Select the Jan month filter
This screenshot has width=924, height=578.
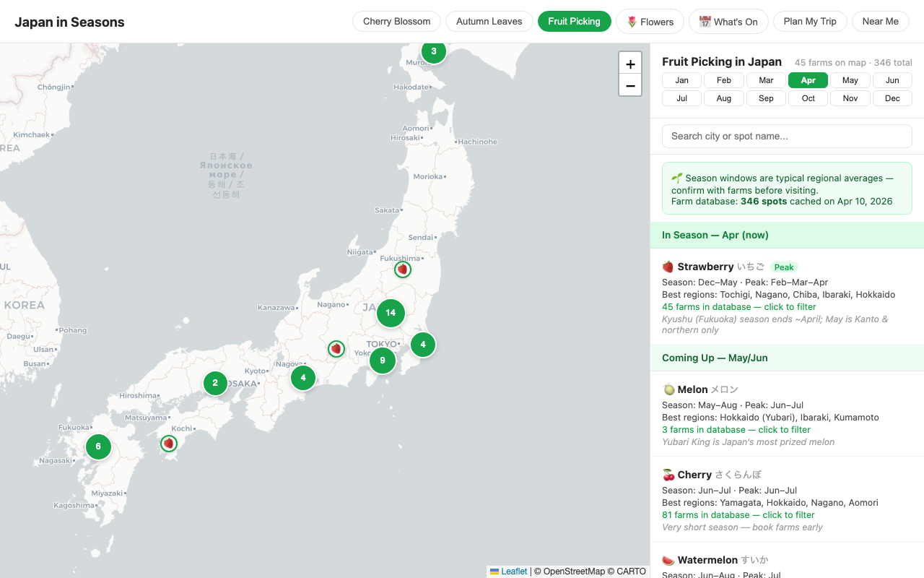(x=681, y=80)
